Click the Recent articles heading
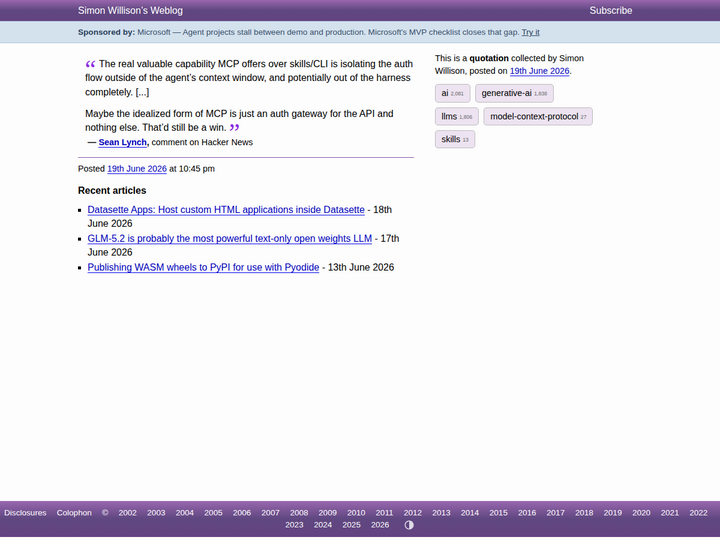 [x=112, y=191]
